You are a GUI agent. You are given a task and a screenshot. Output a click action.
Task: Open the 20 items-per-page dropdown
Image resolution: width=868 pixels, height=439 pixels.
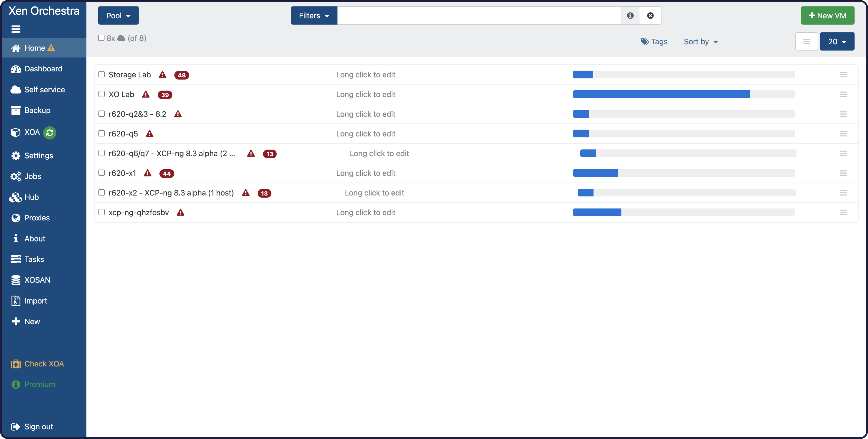click(837, 41)
